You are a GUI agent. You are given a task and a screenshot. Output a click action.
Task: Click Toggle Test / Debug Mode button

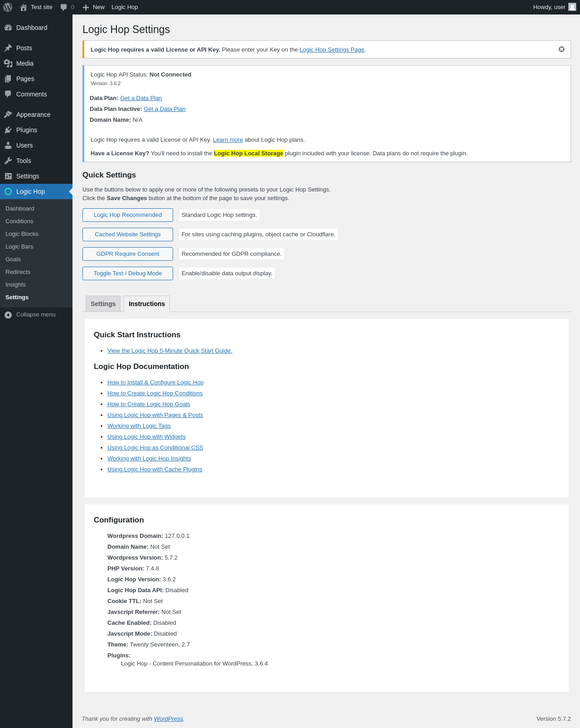coord(128,273)
